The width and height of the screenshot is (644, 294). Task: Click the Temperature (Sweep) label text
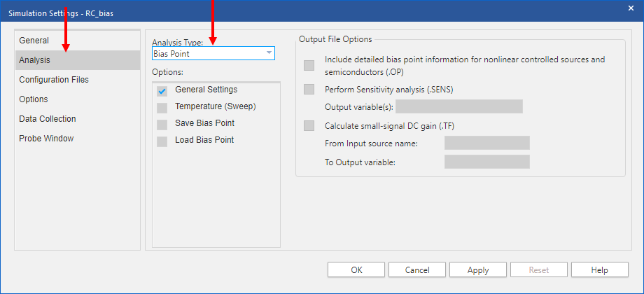pyautogui.click(x=216, y=106)
